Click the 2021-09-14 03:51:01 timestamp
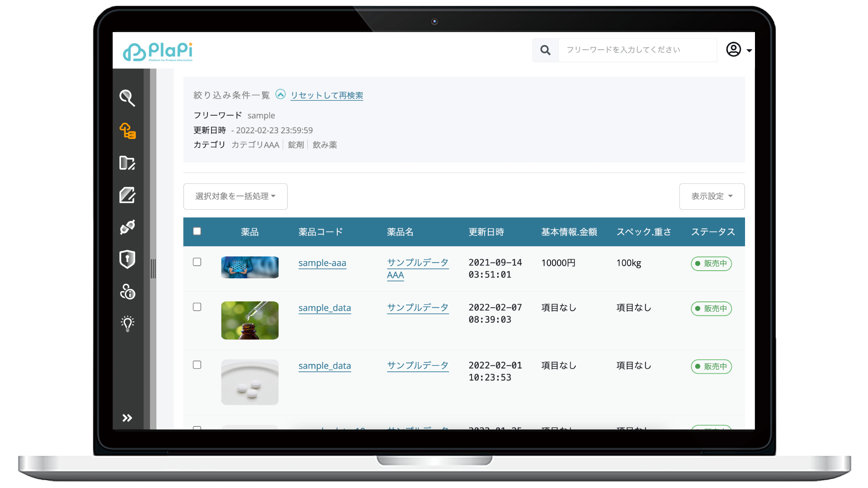The image size is (868, 488). click(495, 269)
